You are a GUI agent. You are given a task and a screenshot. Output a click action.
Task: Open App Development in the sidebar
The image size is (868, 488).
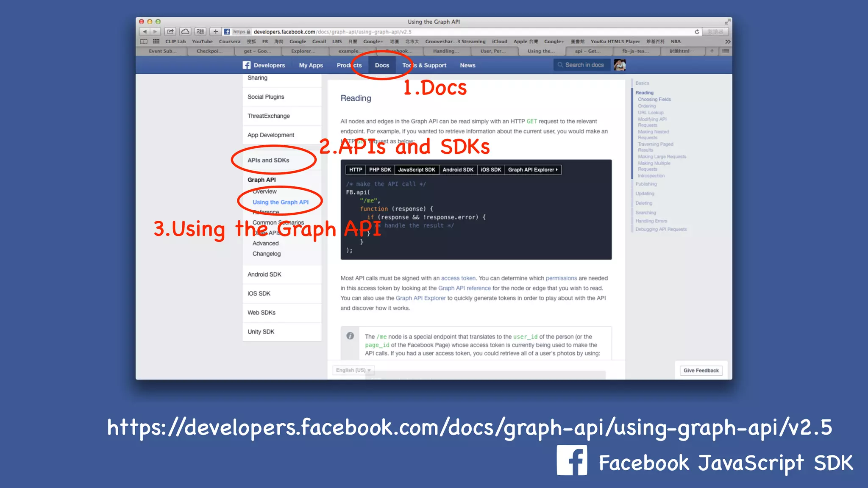(282, 135)
